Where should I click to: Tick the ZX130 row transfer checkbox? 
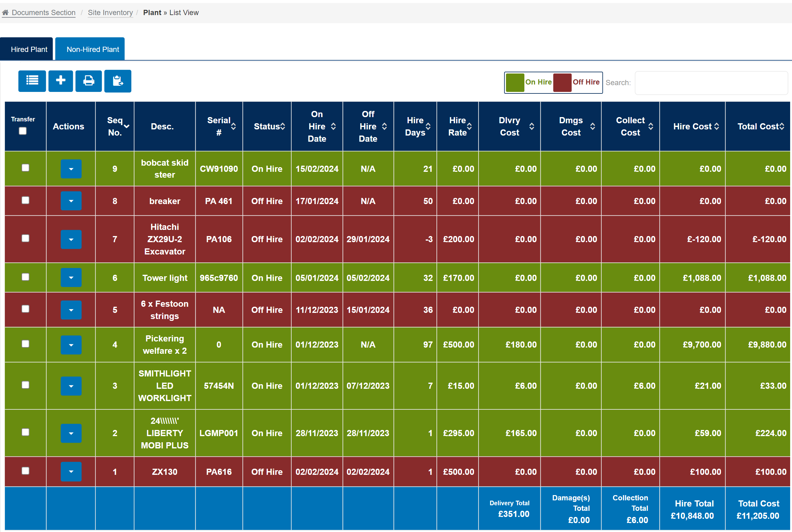point(26,471)
